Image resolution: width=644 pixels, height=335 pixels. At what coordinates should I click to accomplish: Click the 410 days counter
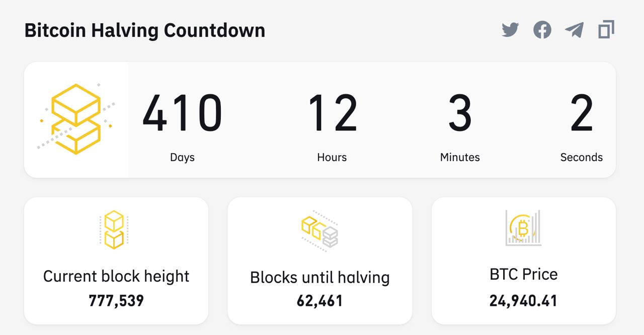pos(182,114)
